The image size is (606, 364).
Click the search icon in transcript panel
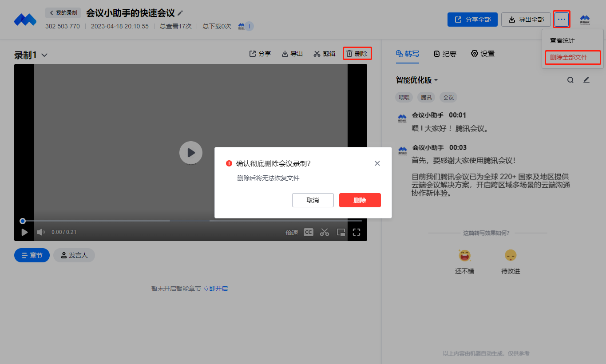click(570, 80)
